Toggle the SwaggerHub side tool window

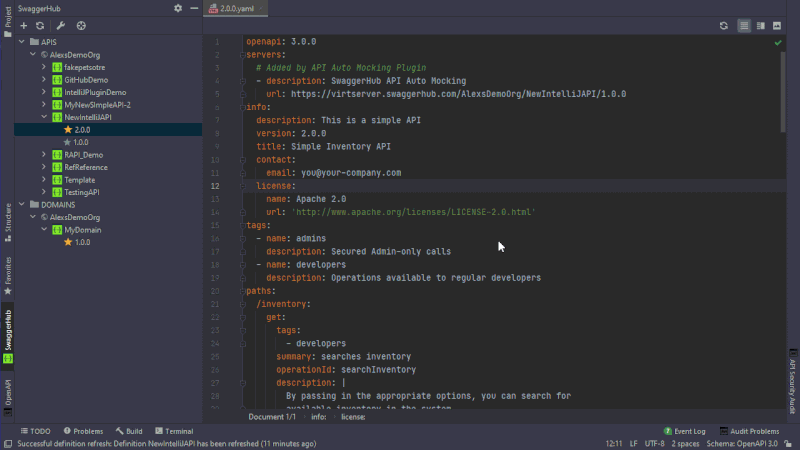(x=8, y=337)
